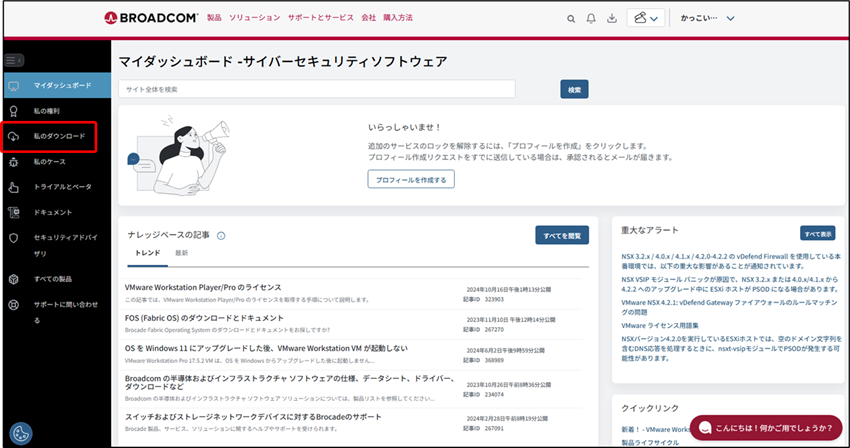
Task: Open alert VMware NSX 4.2.1 vDefend Gateway
Action: tap(729, 308)
